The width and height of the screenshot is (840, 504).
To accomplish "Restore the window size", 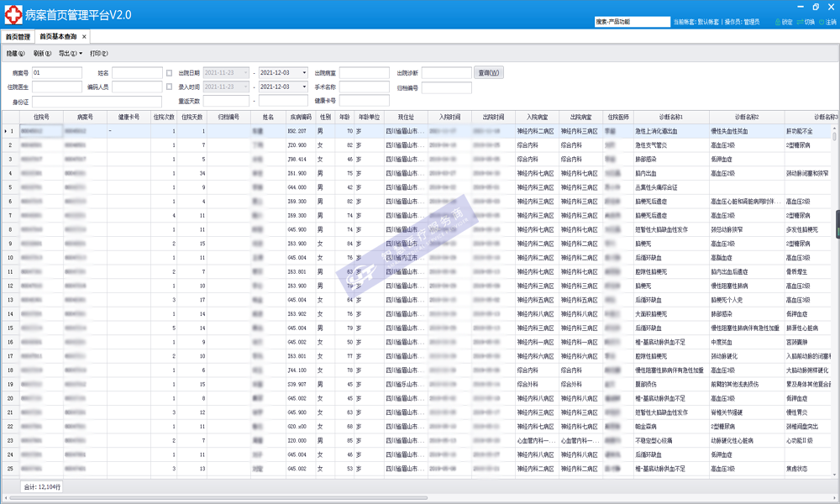I will [816, 7].
